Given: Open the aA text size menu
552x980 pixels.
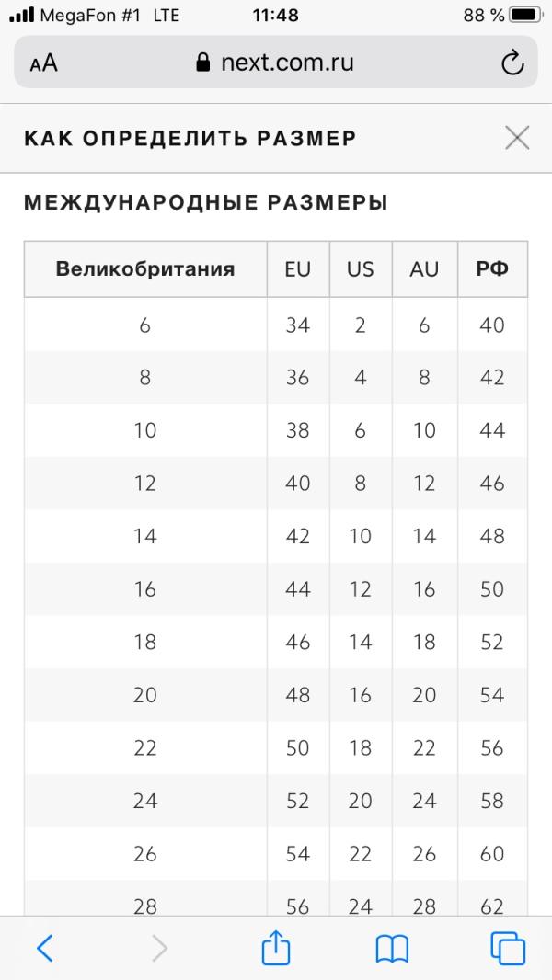Looking at the screenshot, I should [43, 63].
